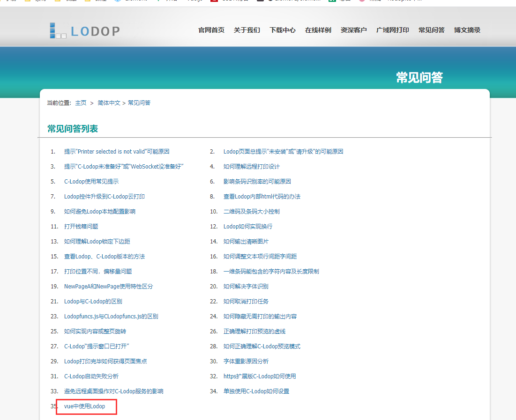Open FAQ 如何解决字体识别
The image size is (516, 420).
(x=246, y=286)
